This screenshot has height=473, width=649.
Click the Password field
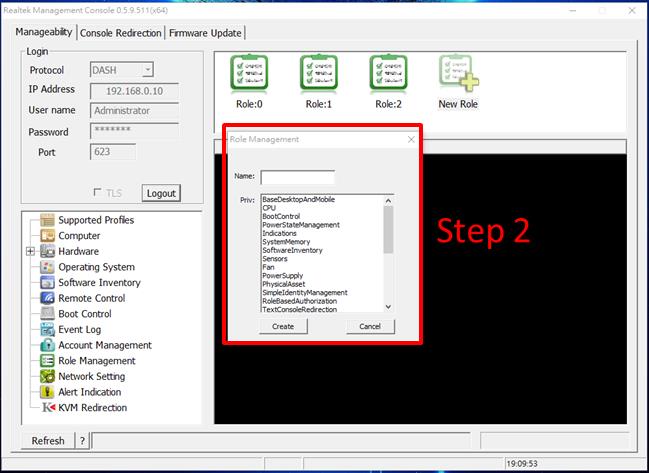click(135, 131)
